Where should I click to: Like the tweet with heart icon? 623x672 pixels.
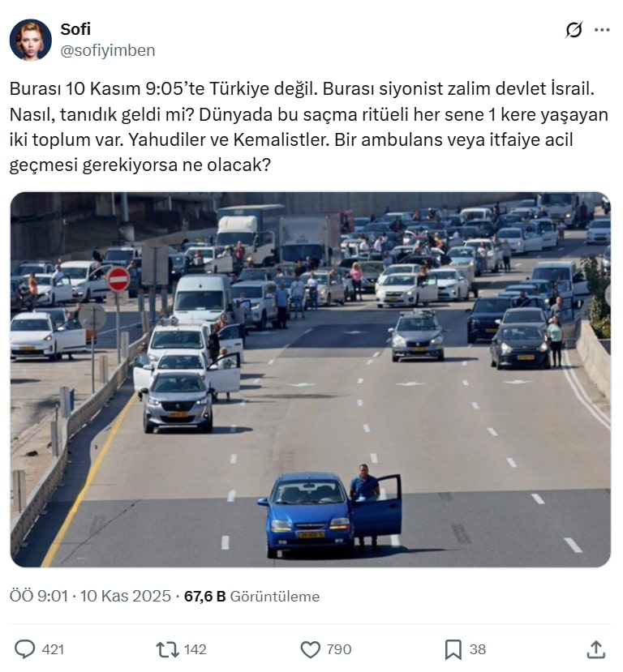311,649
